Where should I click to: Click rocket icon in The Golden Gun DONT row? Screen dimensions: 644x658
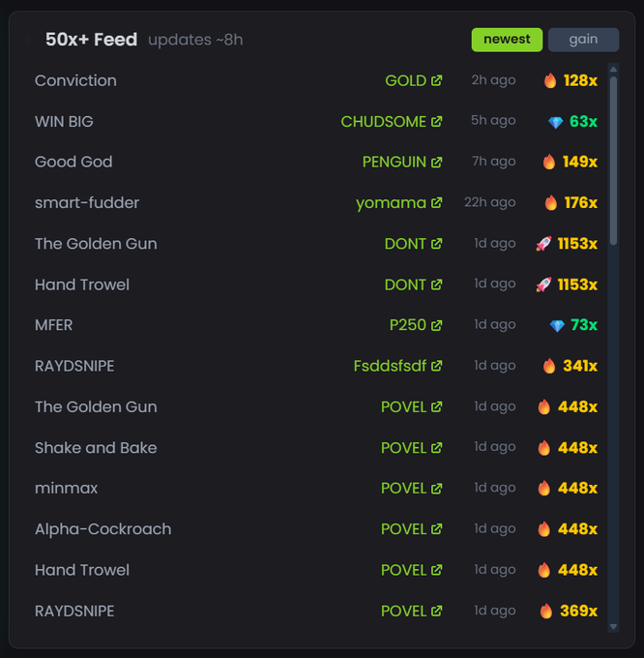543,244
